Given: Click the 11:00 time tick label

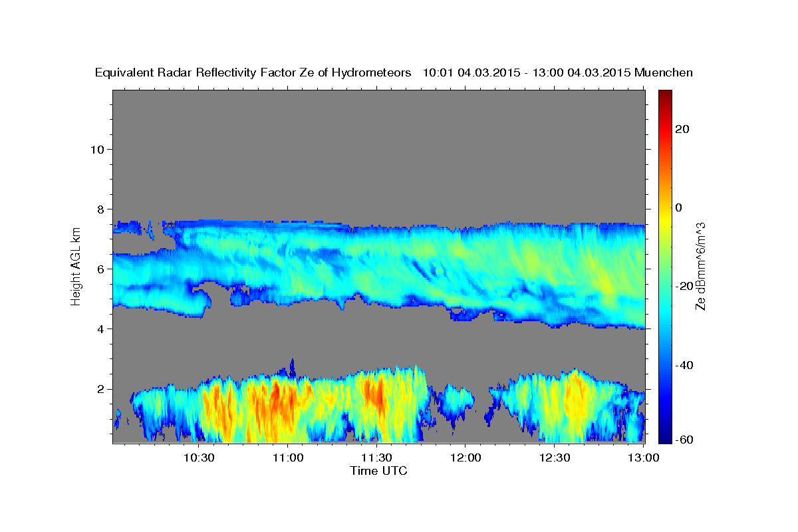Looking at the screenshot, I should [287, 458].
